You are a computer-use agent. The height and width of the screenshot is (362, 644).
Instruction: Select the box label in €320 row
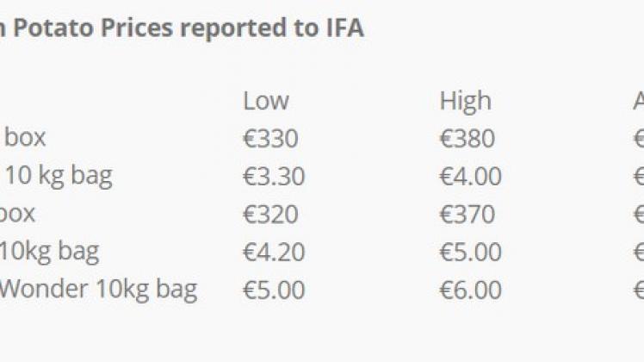(x=17, y=214)
